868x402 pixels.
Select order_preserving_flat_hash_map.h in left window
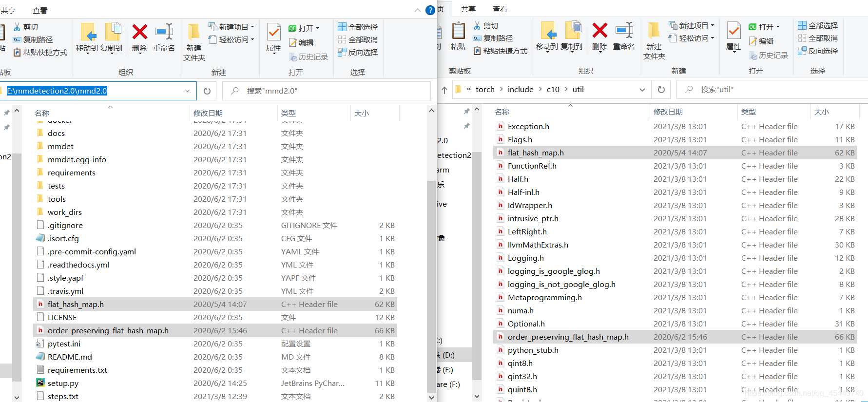pyautogui.click(x=215, y=331)
